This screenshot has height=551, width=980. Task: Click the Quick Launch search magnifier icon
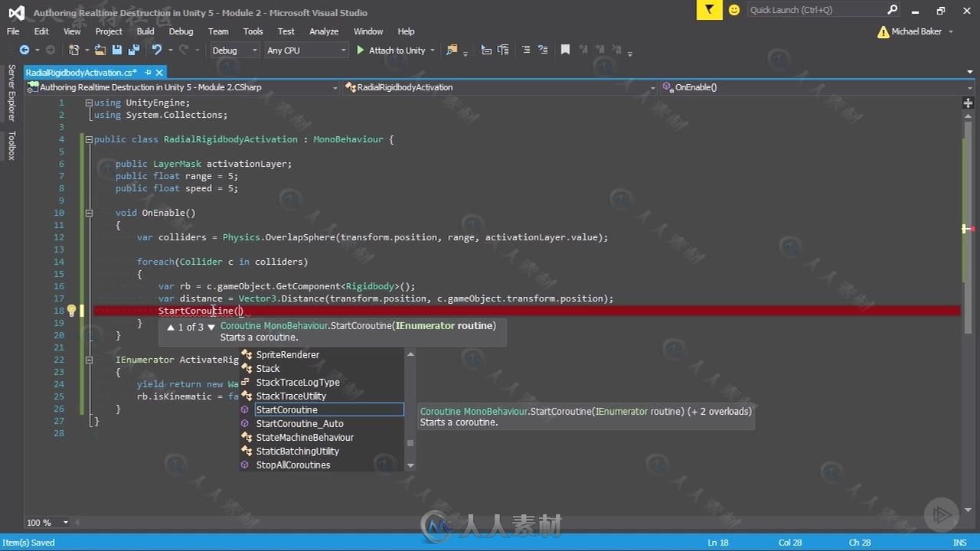coord(892,10)
